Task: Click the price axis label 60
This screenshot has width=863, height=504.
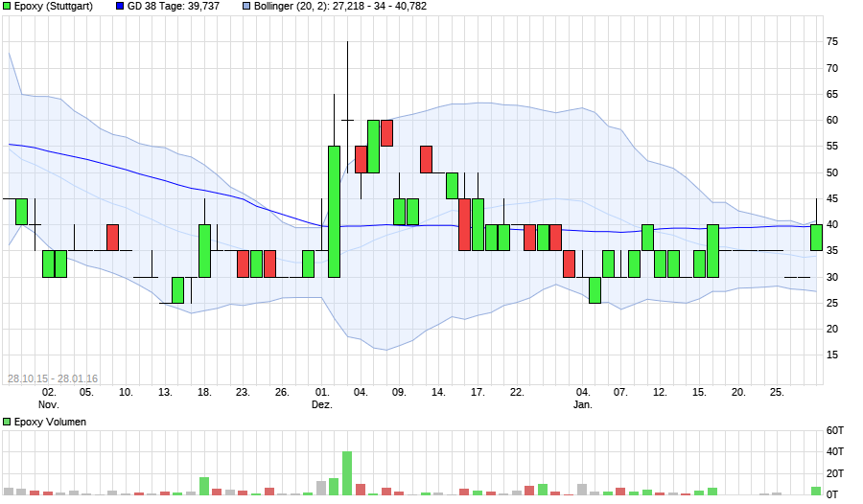Action: [832, 120]
